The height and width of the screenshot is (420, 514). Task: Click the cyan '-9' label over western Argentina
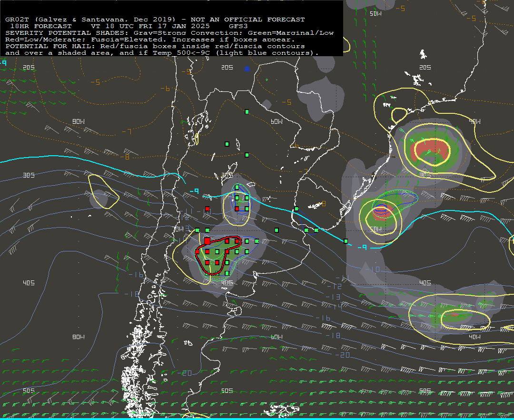(x=194, y=191)
